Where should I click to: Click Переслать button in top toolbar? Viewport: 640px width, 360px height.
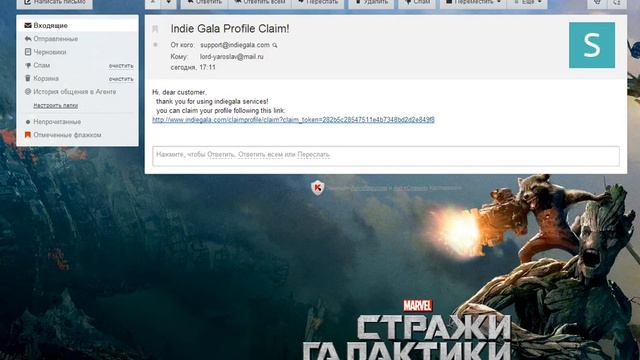pyautogui.click(x=318, y=3)
